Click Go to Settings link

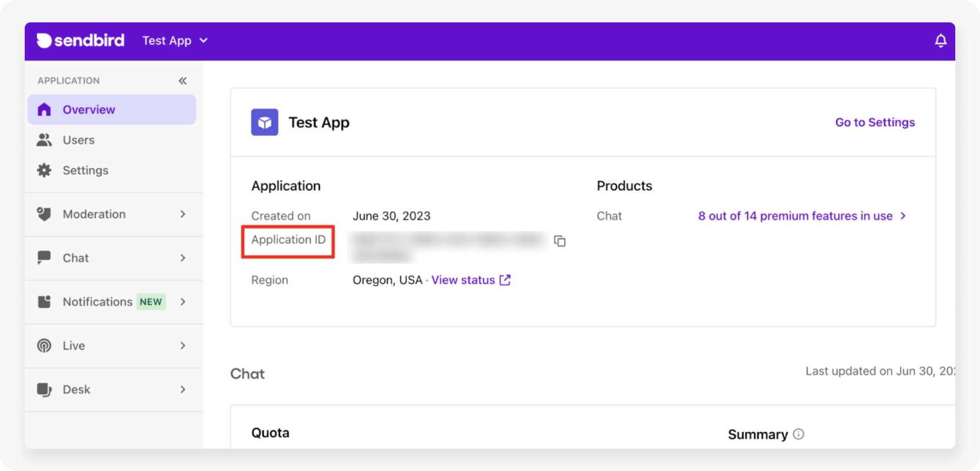[x=875, y=122]
